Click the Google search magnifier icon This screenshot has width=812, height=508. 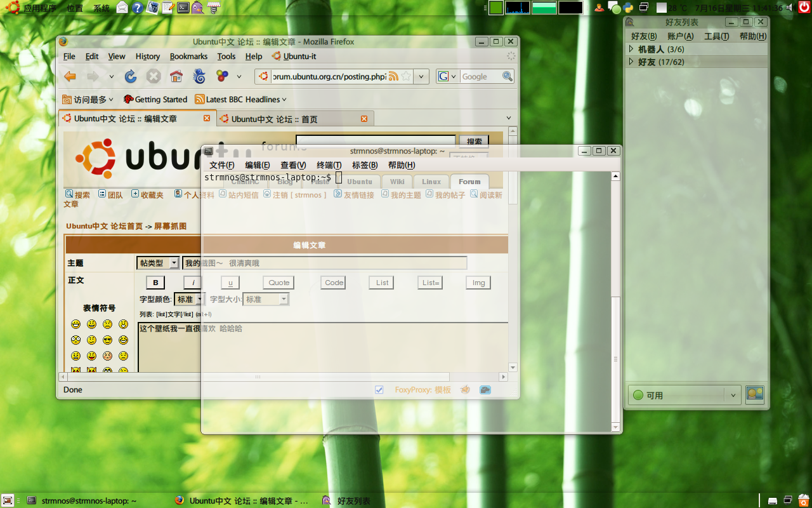[x=507, y=76]
